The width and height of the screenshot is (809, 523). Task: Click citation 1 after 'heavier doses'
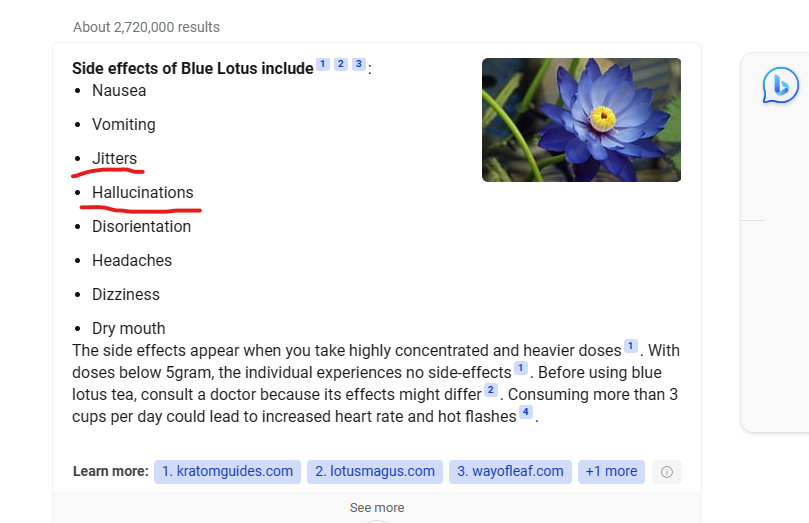click(x=630, y=346)
